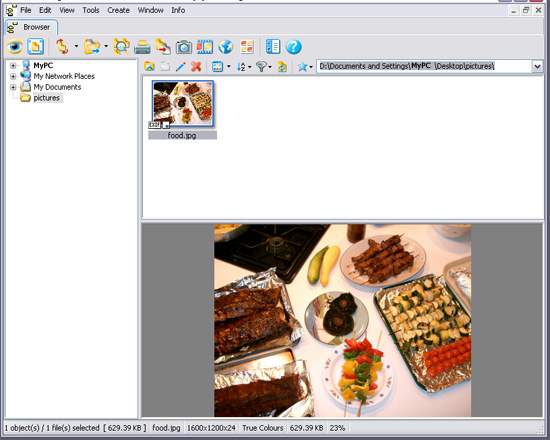Screen dimensions: 550x440
Task: Click the eye-shaped Viewer icon
Action: coord(15,47)
